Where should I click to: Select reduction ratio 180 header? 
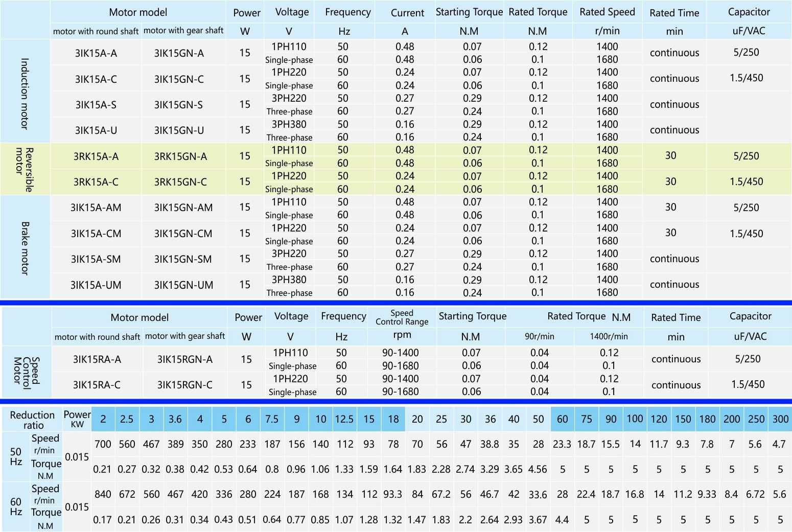(x=707, y=419)
